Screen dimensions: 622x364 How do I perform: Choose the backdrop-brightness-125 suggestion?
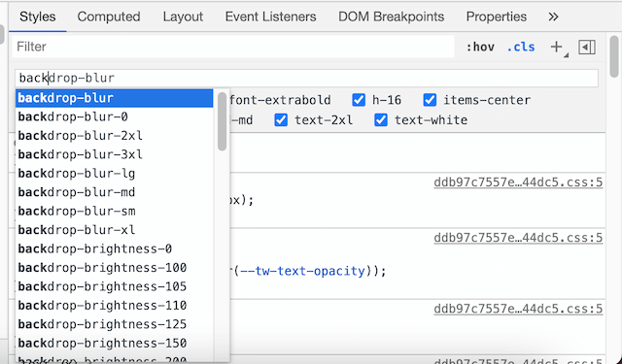coord(115,324)
